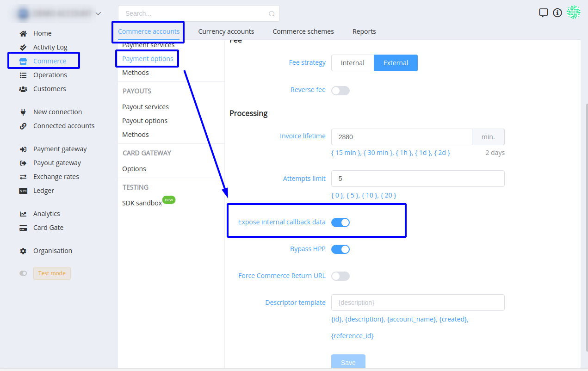Open SDK sandbox menu item
This screenshot has height=371, width=588.
pyautogui.click(x=142, y=203)
